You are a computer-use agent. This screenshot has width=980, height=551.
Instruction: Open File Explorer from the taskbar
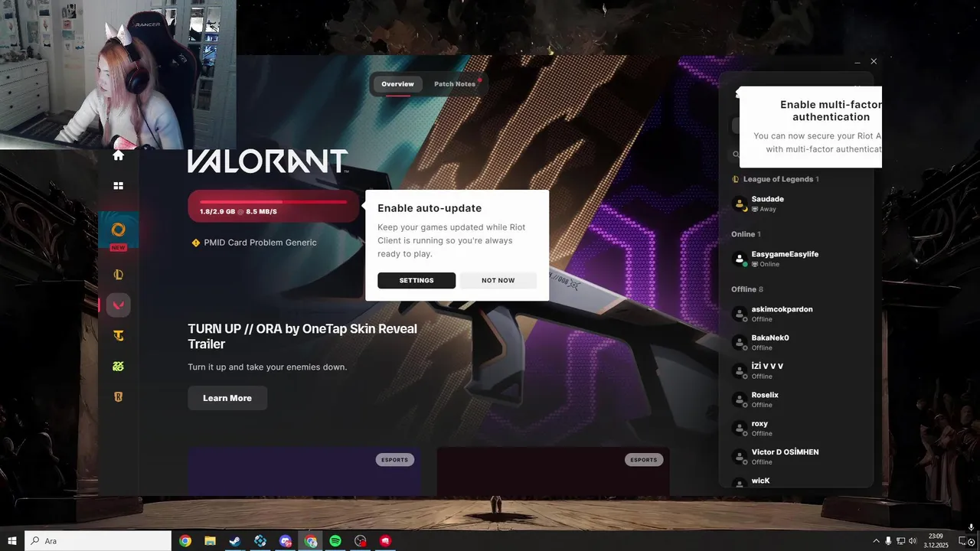tap(210, 541)
